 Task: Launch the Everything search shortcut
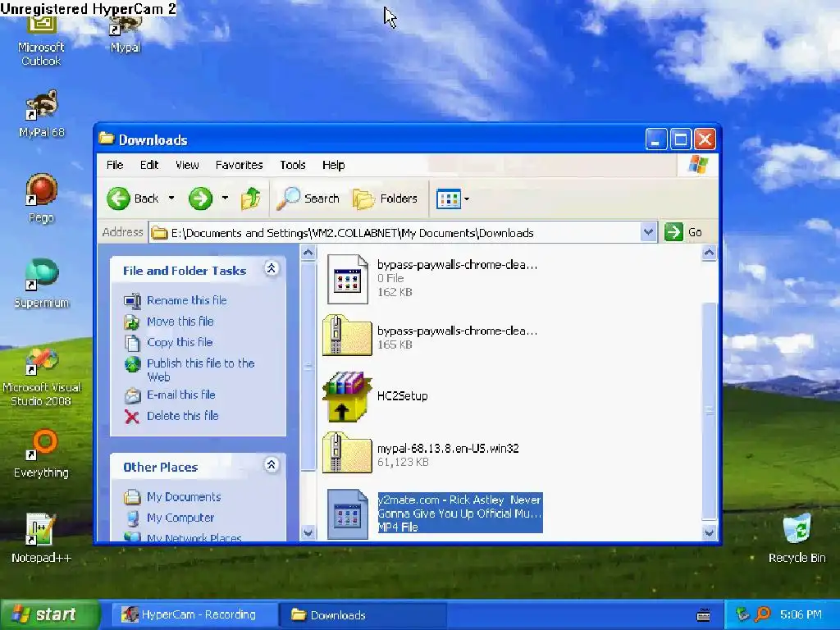point(41,453)
